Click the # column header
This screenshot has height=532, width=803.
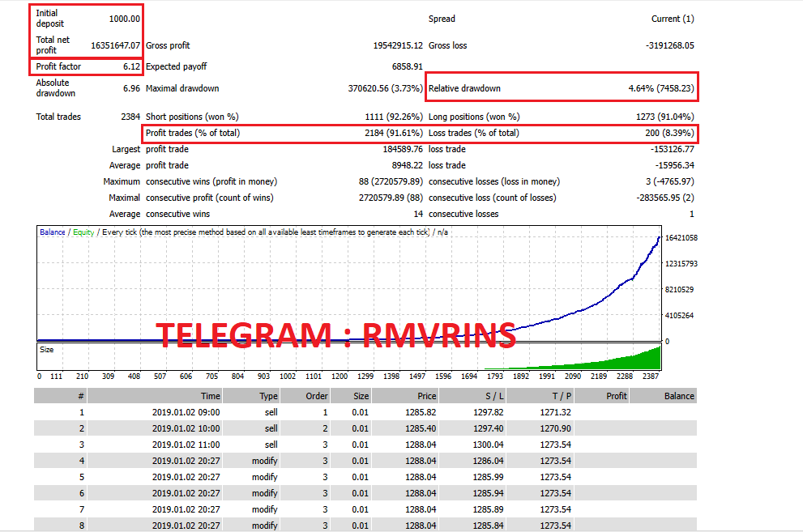coord(61,396)
